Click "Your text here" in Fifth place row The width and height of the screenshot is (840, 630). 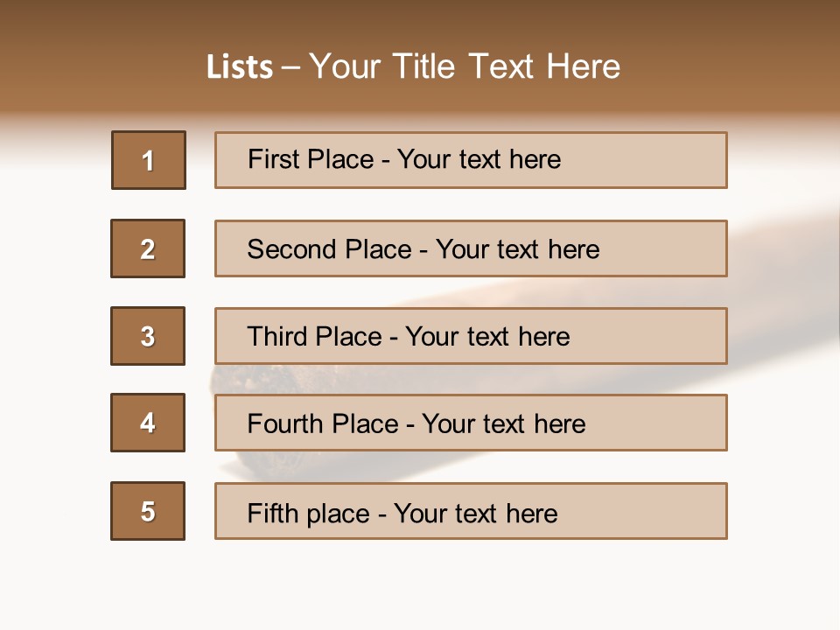click(475, 513)
